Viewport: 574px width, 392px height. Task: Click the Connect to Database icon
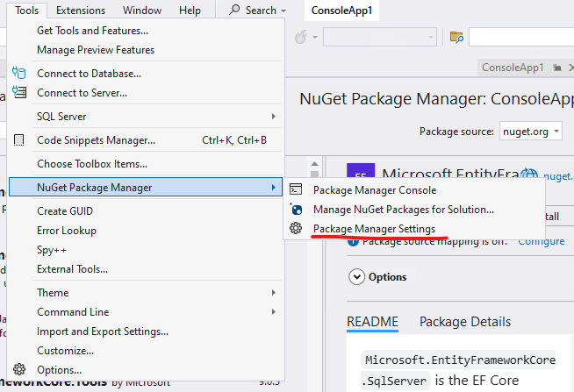(x=19, y=73)
